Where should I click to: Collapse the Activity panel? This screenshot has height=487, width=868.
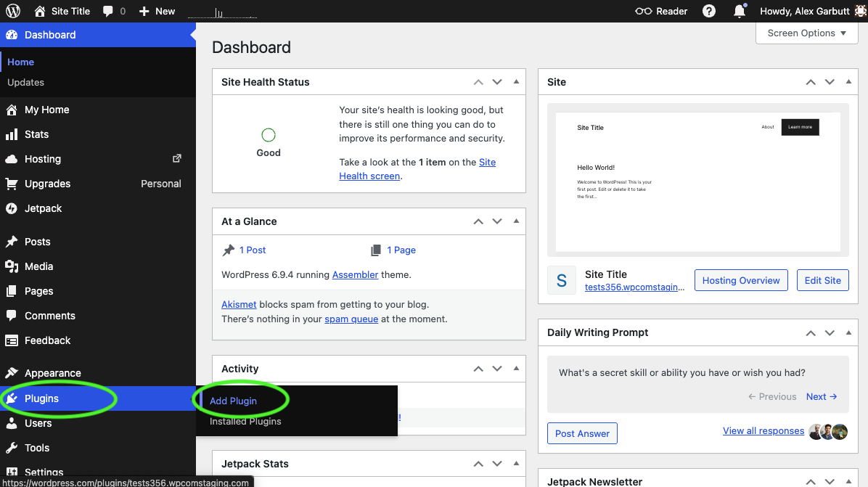coord(516,369)
